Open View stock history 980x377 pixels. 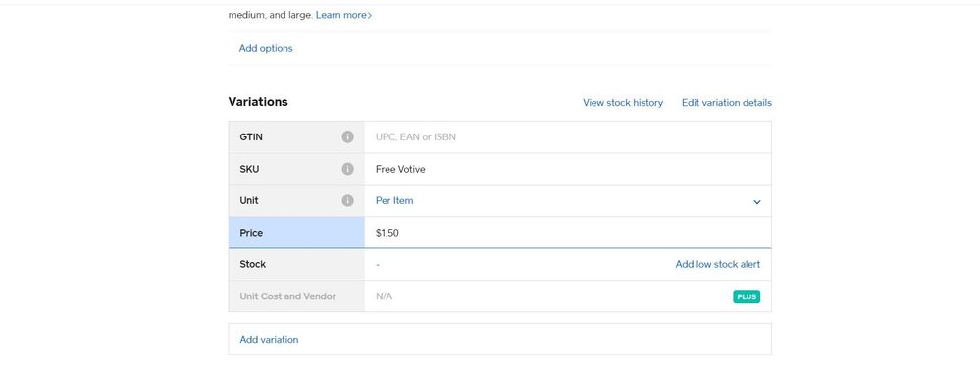[x=623, y=102]
